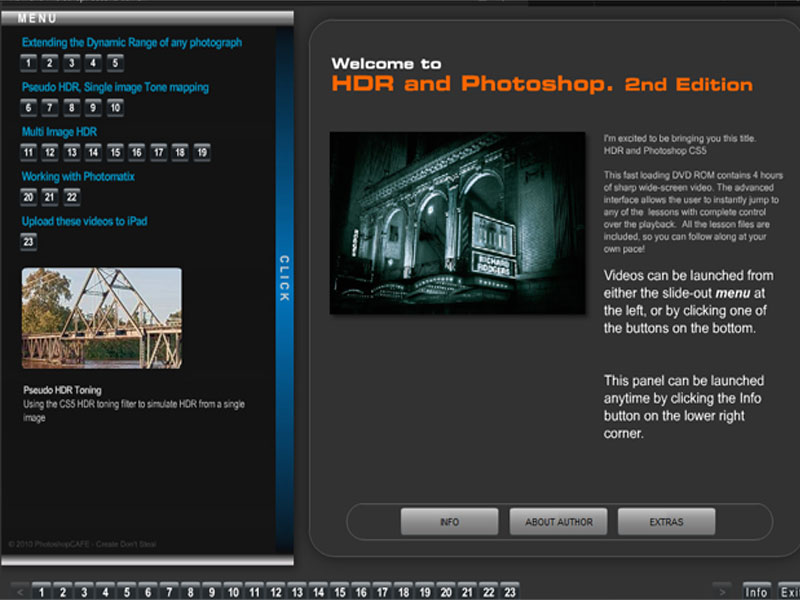800x600 pixels.
Task: Play lesson 18 under Multi Image HDR heading
Action: [180, 153]
